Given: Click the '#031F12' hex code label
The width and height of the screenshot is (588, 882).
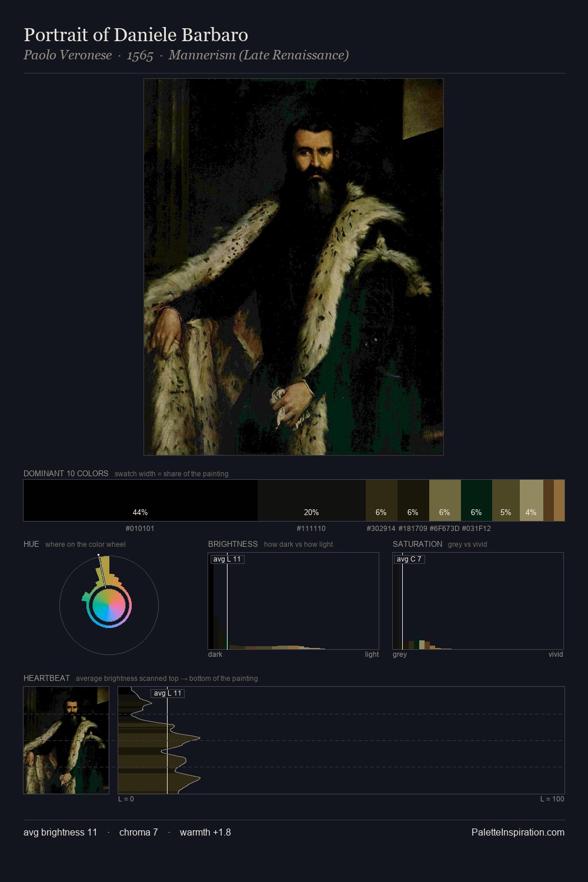Looking at the screenshot, I should [x=476, y=528].
